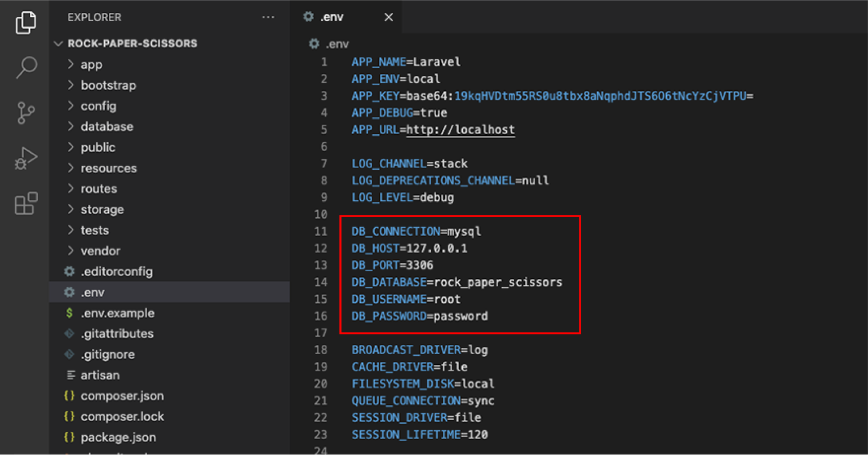Click the braces icon beside composer.json

click(x=69, y=396)
